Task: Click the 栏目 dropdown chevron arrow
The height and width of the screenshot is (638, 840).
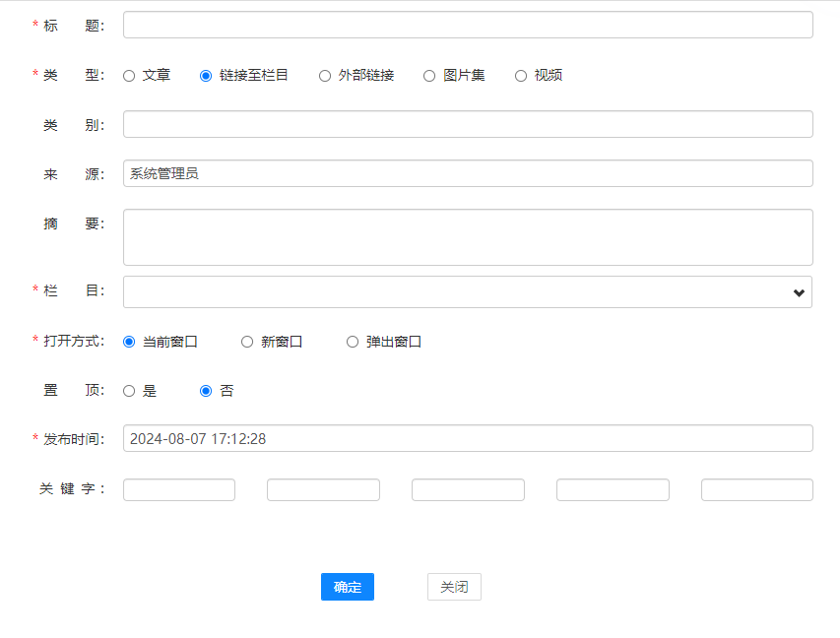Action: (x=799, y=292)
